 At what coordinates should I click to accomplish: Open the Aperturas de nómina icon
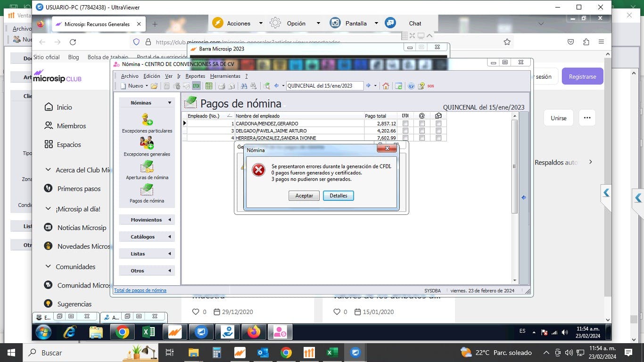[x=147, y=166]
